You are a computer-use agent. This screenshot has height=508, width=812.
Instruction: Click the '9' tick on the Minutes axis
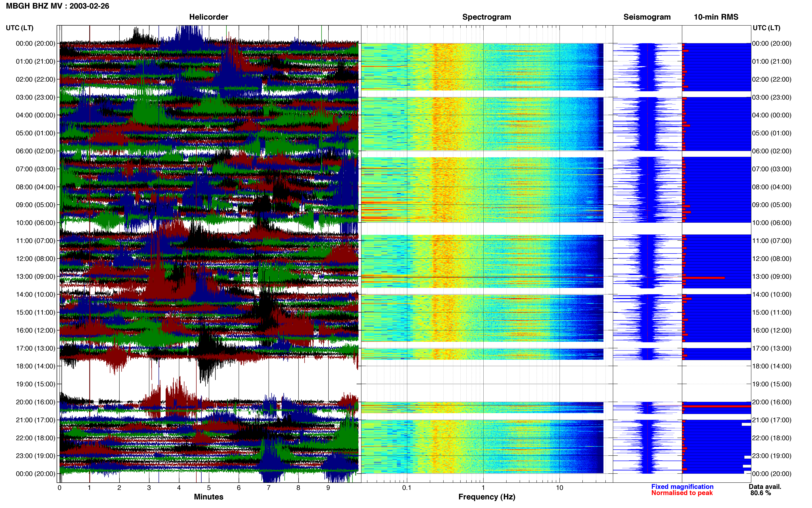tap(328, 488)
